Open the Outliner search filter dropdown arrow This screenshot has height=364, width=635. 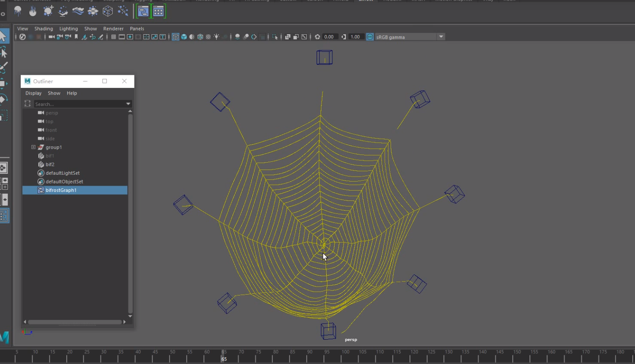tap(128, 104)
